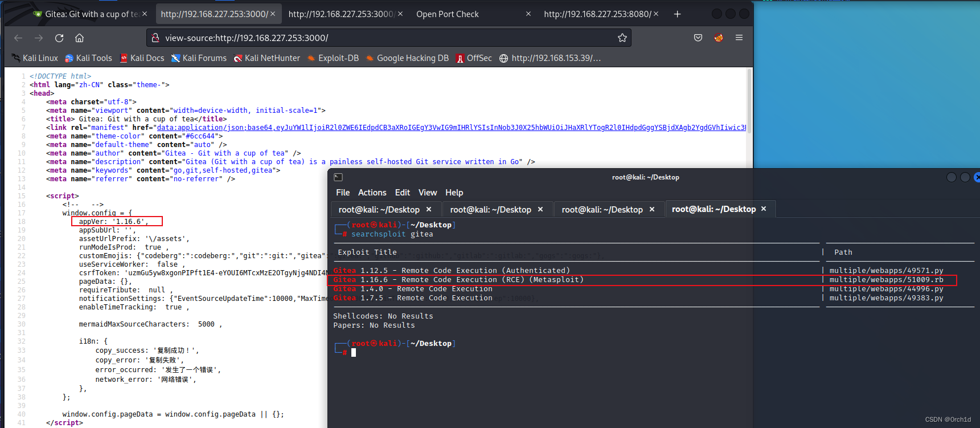
Task: Open the Kali Tools bookmark
Action: coord(88,58)
